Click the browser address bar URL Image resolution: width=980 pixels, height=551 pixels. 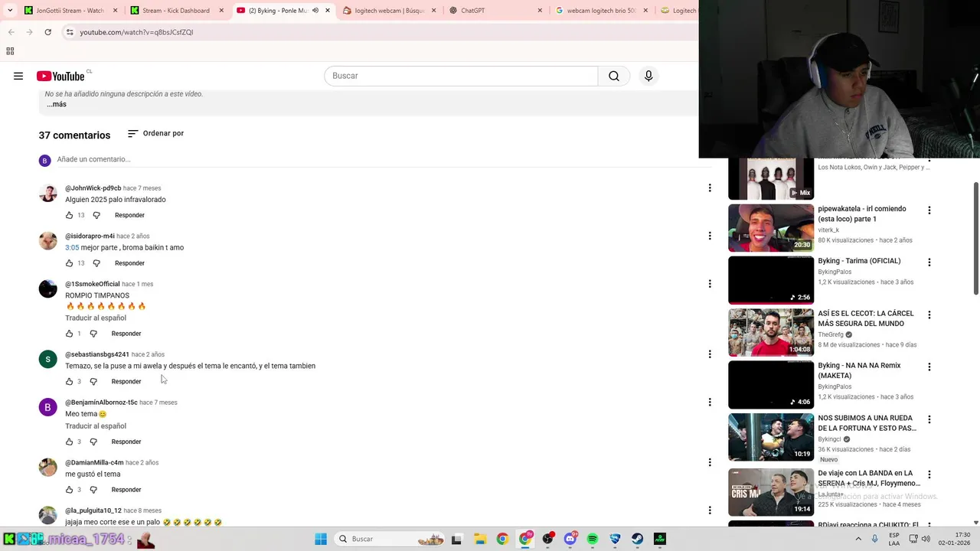(136, 32)
